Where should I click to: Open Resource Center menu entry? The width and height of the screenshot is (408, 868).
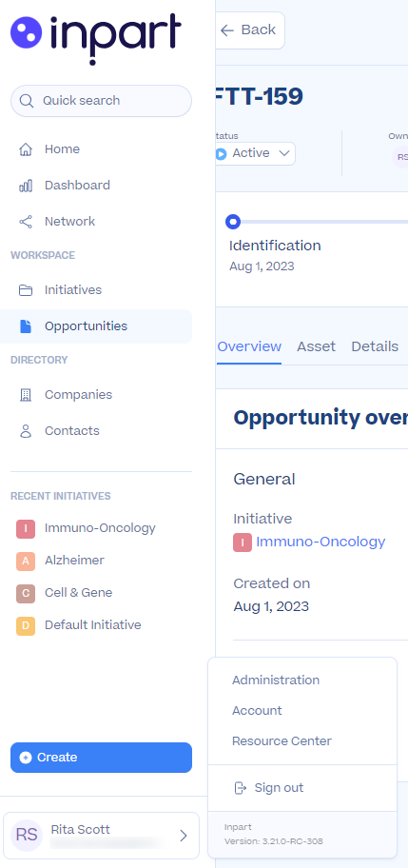pos(282,740)
